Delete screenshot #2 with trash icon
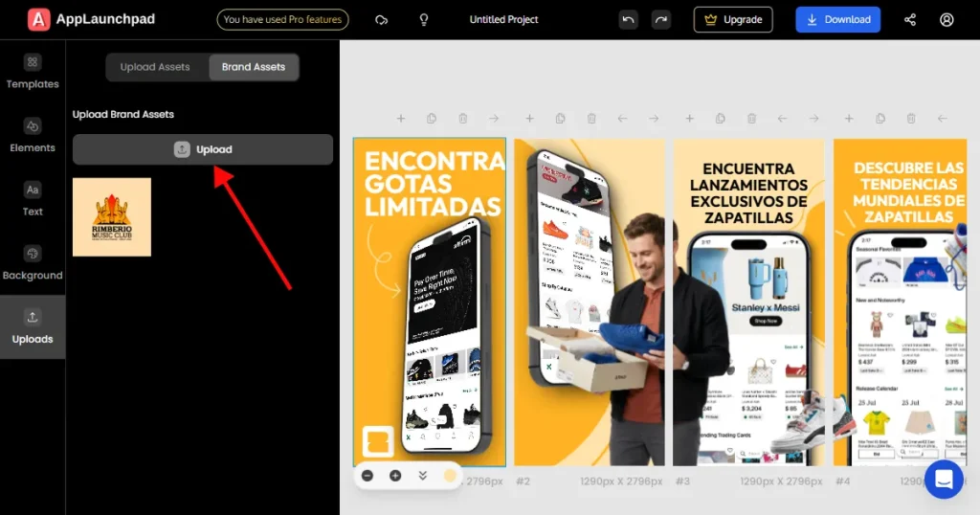Image resolution: width=980 pixels, height=515 pixels. click(591, 118)
